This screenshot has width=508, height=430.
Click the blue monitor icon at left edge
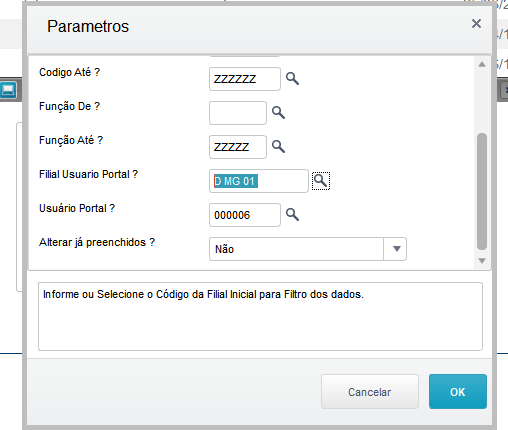pos(8,90)
